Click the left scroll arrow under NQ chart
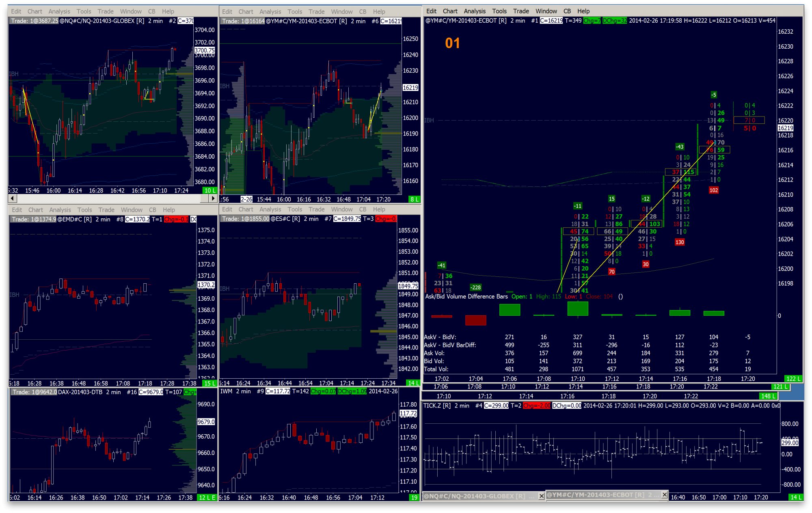This screenshot has height=513, width=812. point(13,198)
